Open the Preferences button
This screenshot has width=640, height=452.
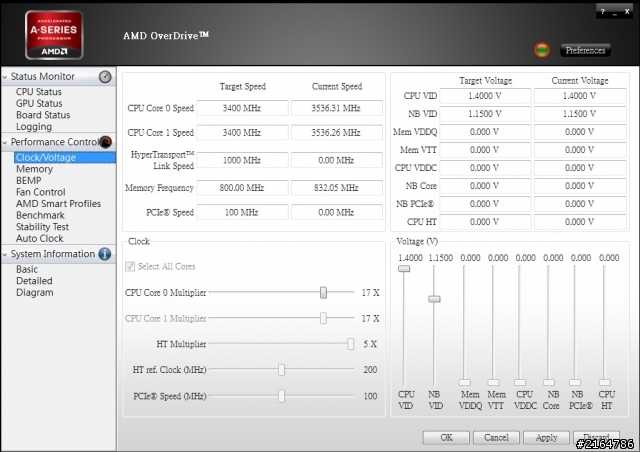pos(585,50)
